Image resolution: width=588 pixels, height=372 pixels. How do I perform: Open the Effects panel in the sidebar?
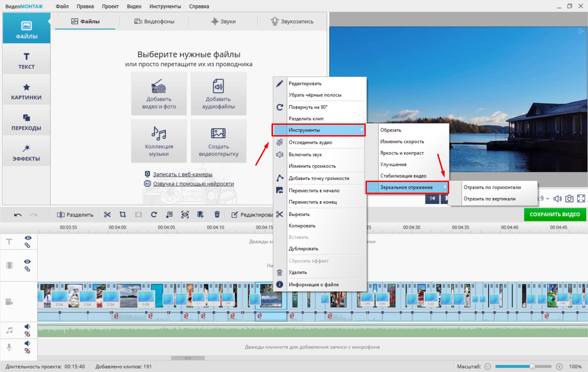pos(26,152)
